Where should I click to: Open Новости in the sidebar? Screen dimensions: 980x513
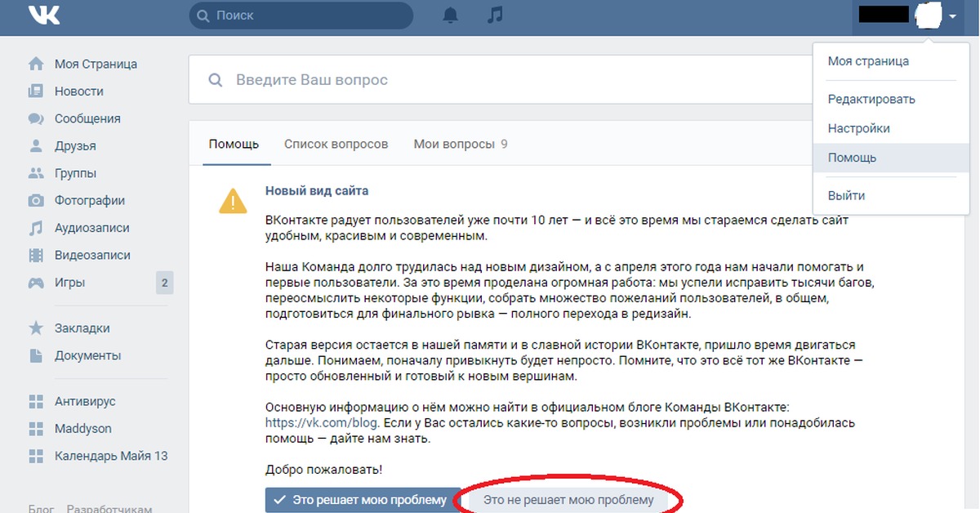pos(79,91)
